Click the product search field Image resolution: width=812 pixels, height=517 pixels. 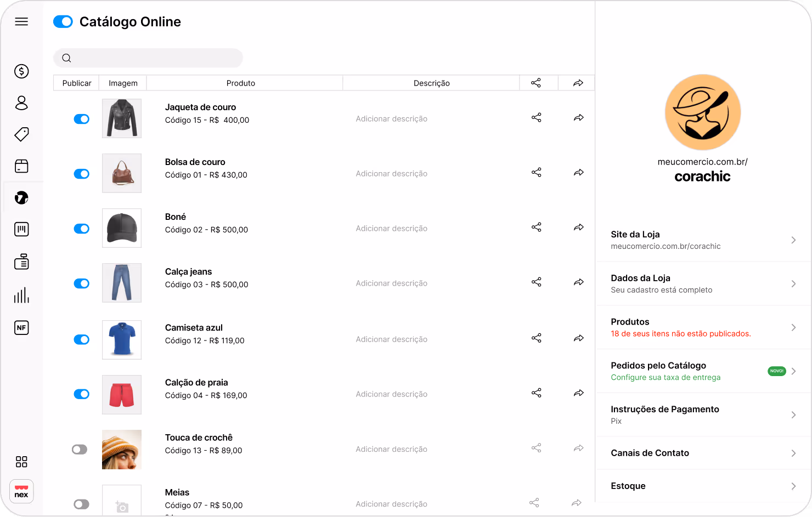tap(148, 58)
